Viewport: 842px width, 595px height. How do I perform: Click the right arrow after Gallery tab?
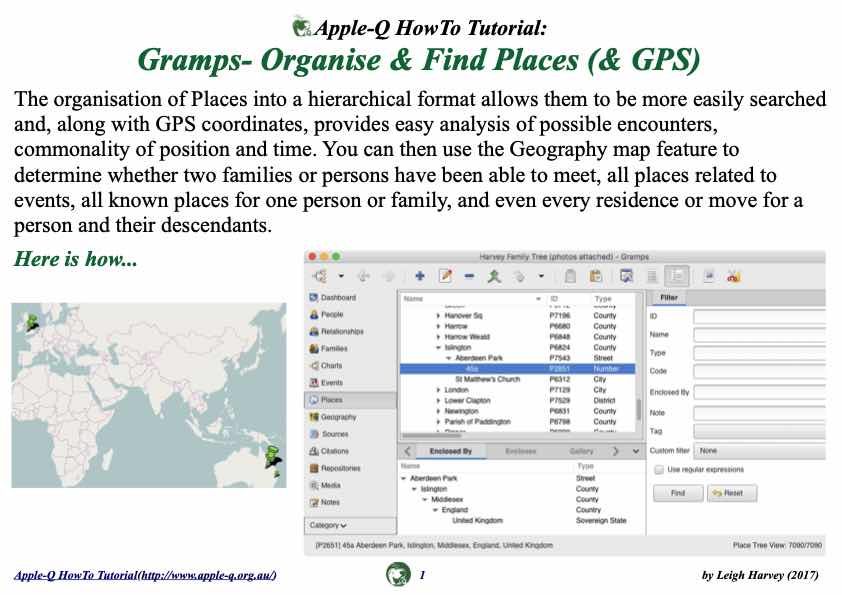point(616,451)
